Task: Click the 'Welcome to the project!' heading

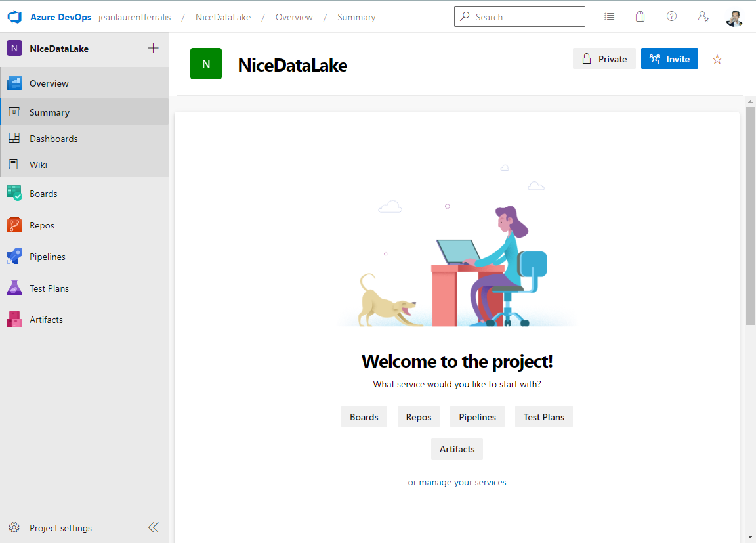Action: click(457, 361)
